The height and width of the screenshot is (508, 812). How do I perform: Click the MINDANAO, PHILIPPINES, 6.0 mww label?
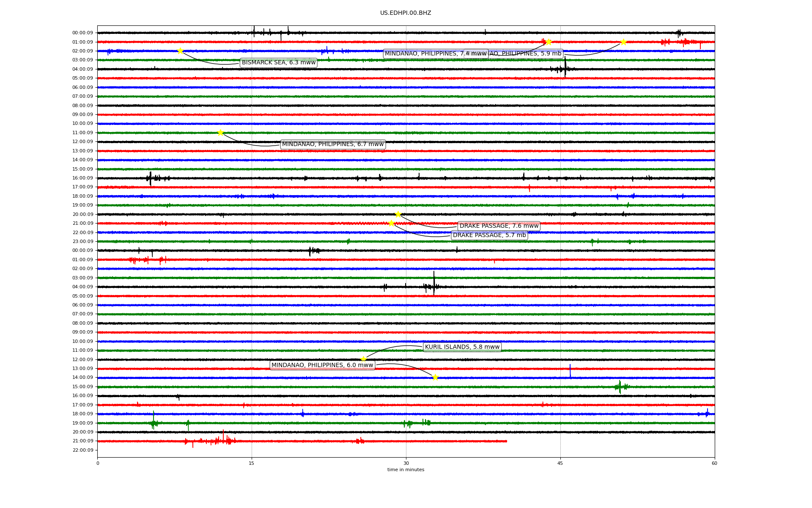click(322, 365)
